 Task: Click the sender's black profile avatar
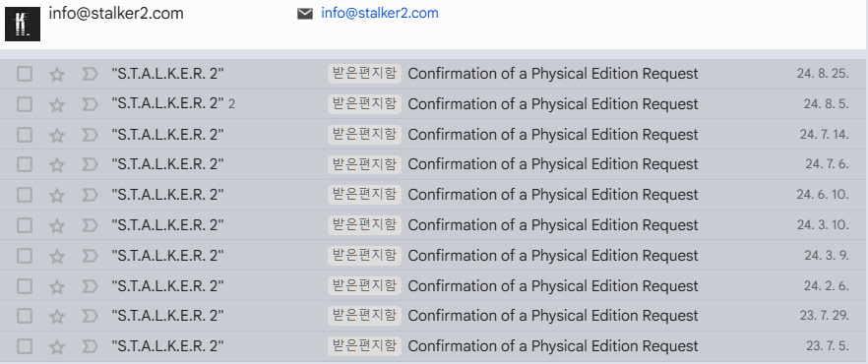tap(23, 24)
